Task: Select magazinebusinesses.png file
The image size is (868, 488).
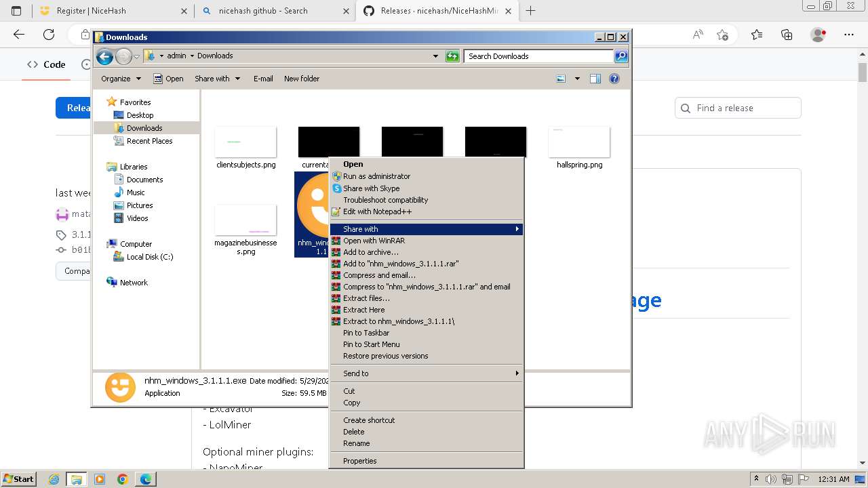Action: coord(245,230)
